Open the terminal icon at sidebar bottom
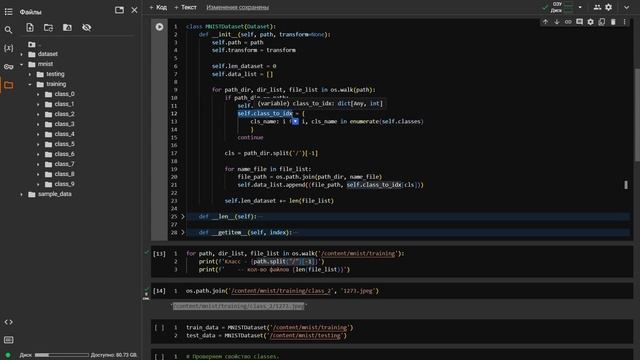Image resolution: width=640 pixels, height=360 pixels. click(8, 340)
